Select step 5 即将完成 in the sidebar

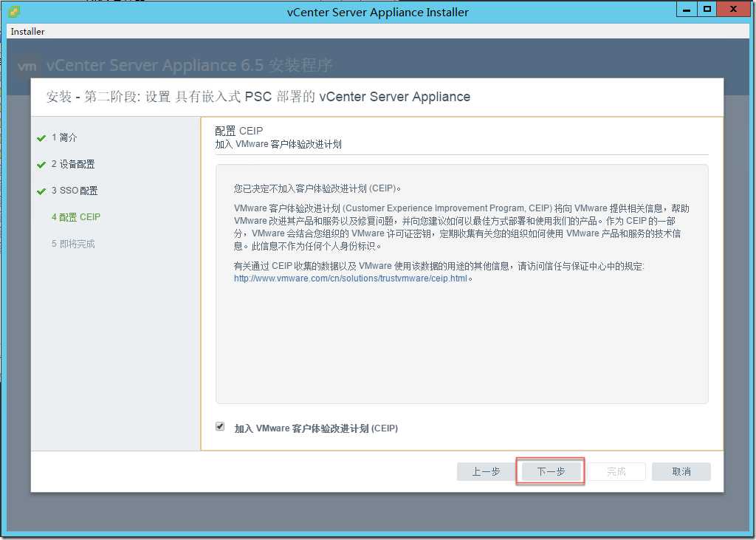pos(73,244)
